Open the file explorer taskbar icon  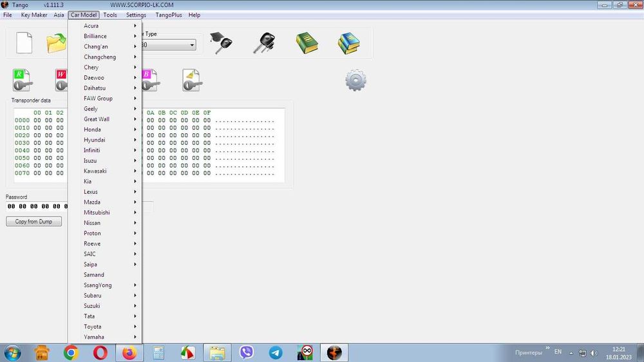click(217, 352)
